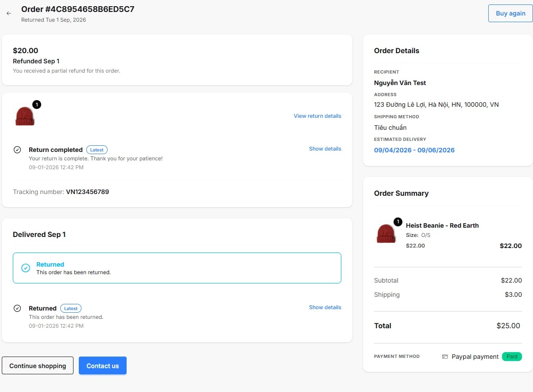The width and height of the screenshot is (533, 392).
Task: Expand Show details for Return completed
Action: coord(325,149)
